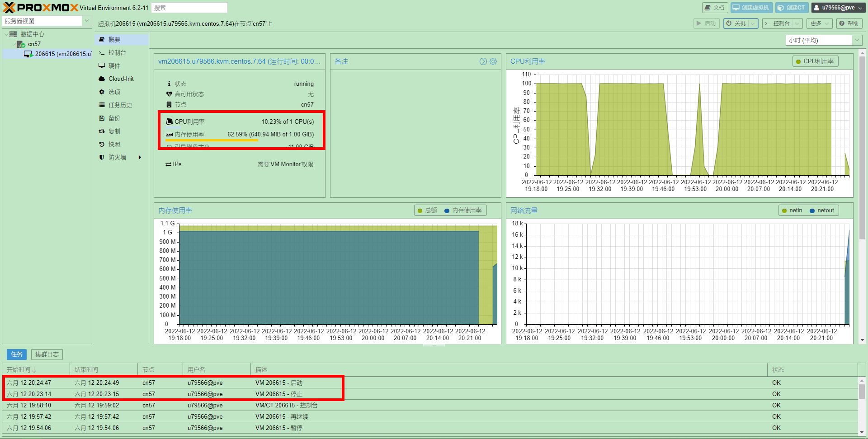The width and height of the screenshot is (868, 439).
Task: Collapse the 数据中心 tree node
Action: (x=6, y=34)
